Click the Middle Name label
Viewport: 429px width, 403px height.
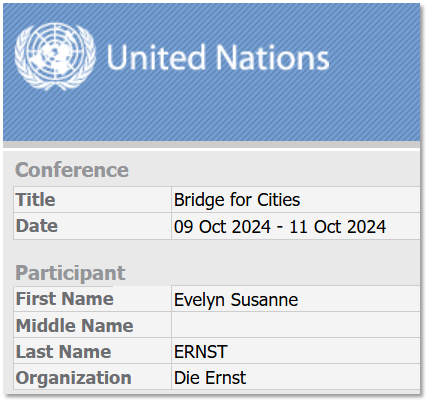75,325
